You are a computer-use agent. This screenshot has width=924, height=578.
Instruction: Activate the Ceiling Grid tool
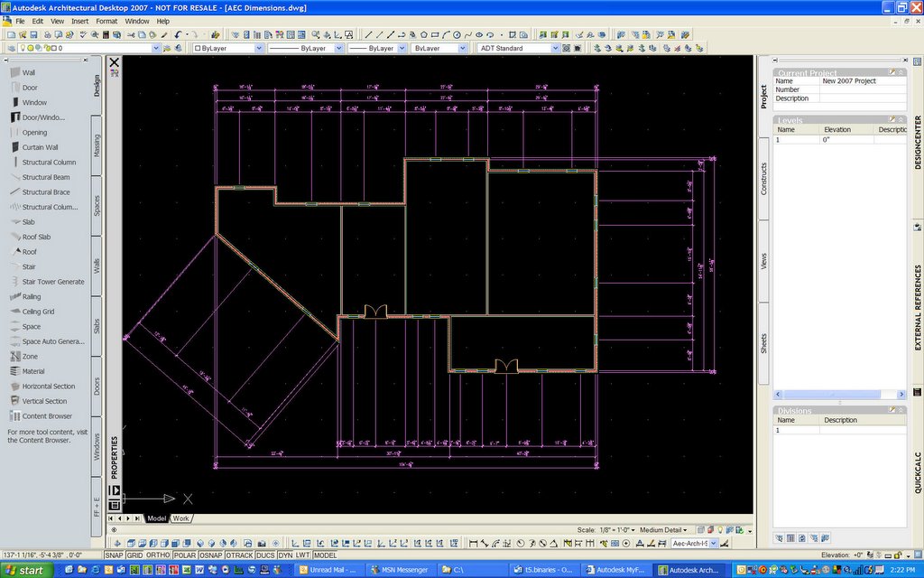click(x=38, y=312)
